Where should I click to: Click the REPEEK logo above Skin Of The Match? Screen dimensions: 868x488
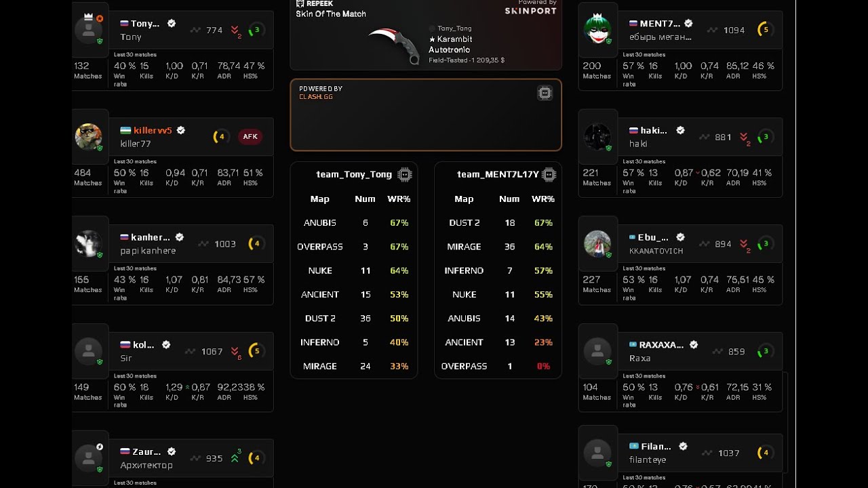coord(315,3)
